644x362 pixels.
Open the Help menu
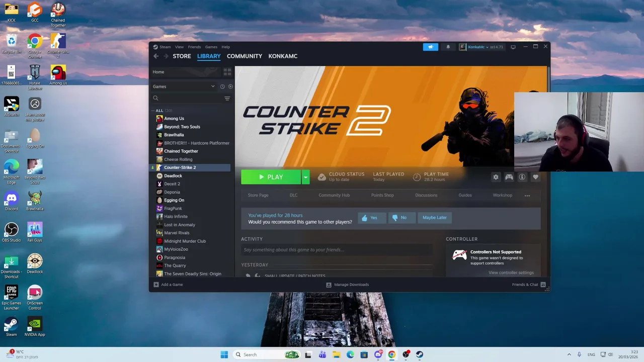click(x=226, y=47)
